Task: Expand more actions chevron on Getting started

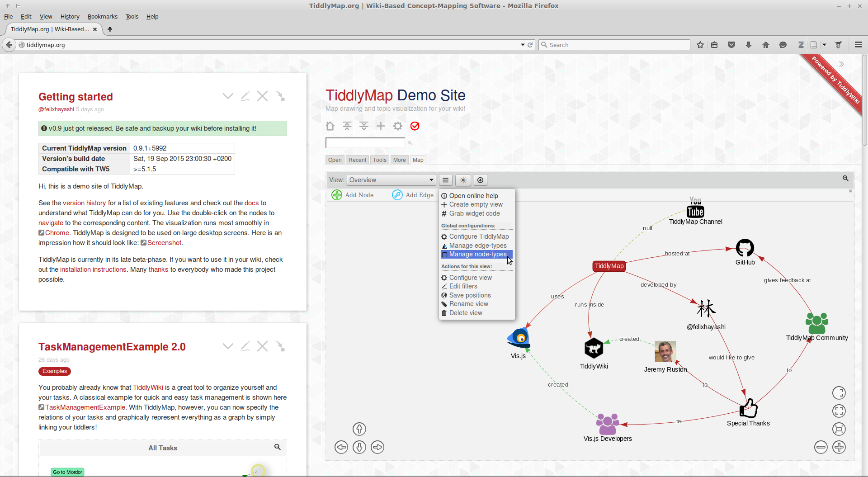Action: pyautogui.click(x=228, y=96)
